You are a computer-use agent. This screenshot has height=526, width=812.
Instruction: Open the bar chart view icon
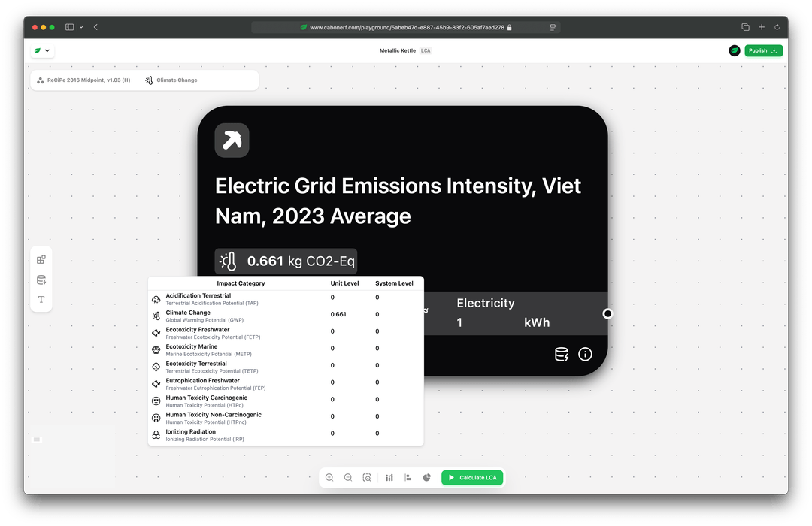[389, 477]
